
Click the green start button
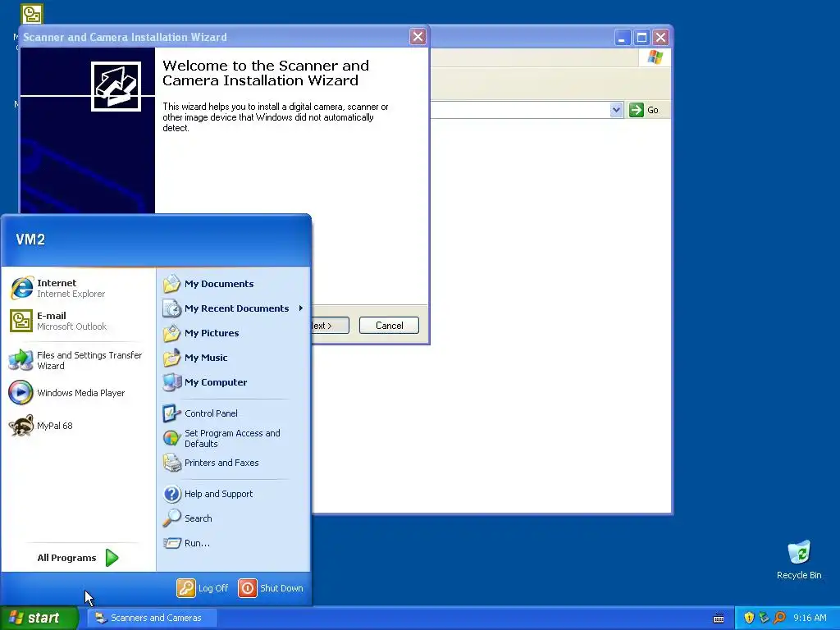click(x=39, y=619)
